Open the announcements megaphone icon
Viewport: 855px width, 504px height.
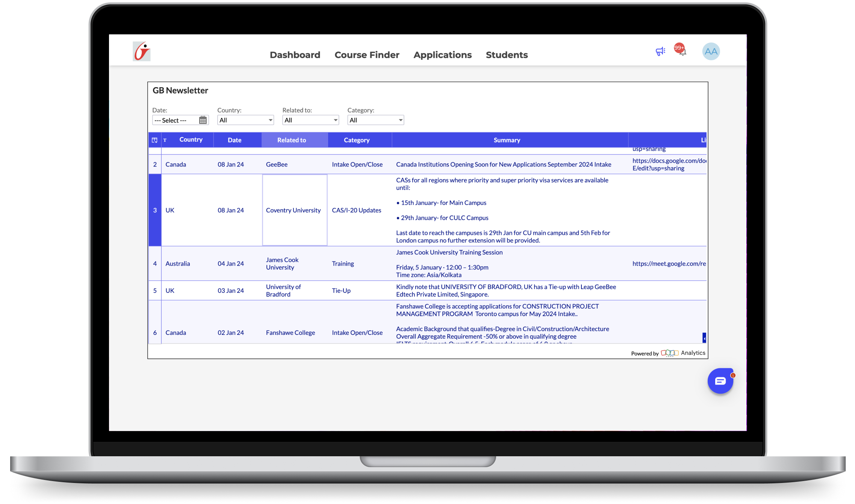point(660,51)
